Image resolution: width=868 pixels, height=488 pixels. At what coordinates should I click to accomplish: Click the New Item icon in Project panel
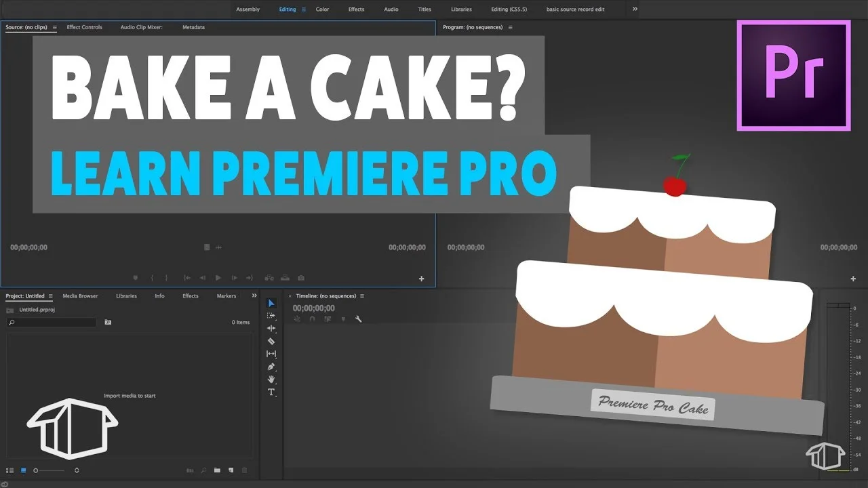(231, 470)
